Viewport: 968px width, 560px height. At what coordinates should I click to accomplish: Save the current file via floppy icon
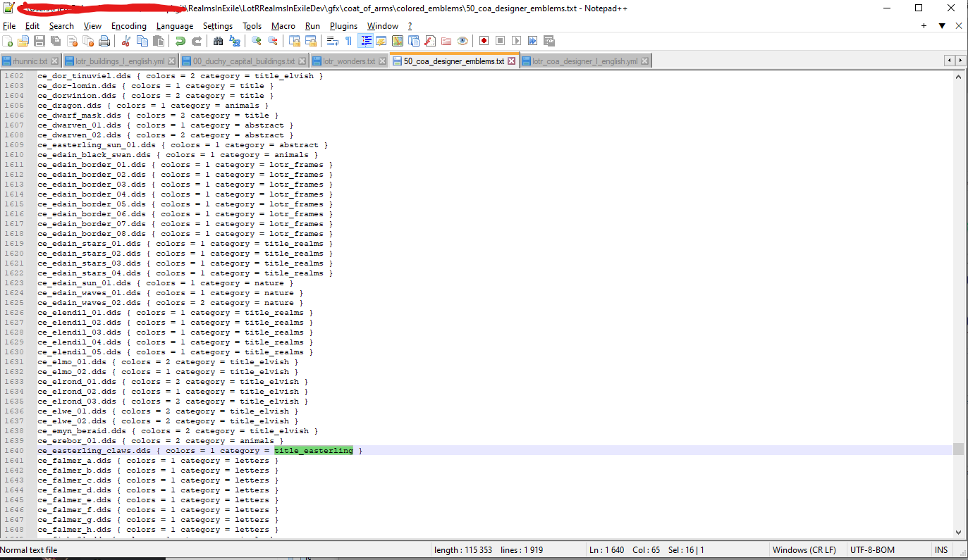click(39, 41)
